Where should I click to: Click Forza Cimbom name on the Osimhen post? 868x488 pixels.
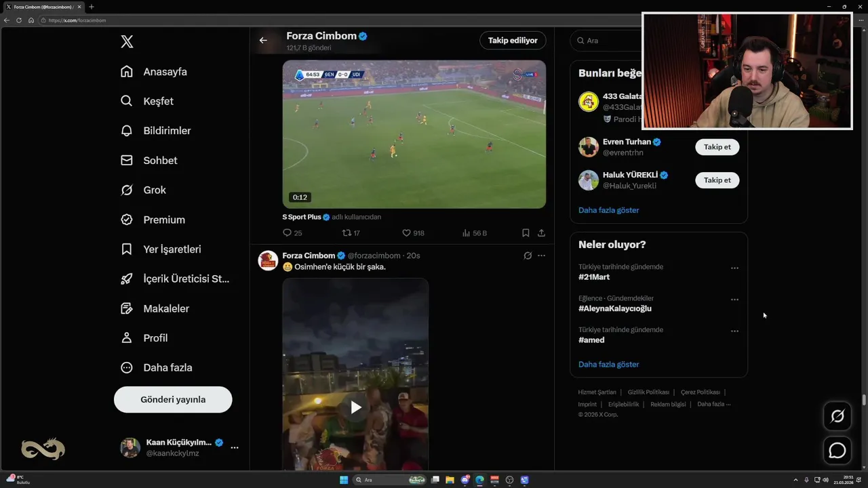[x=309, y=256]
